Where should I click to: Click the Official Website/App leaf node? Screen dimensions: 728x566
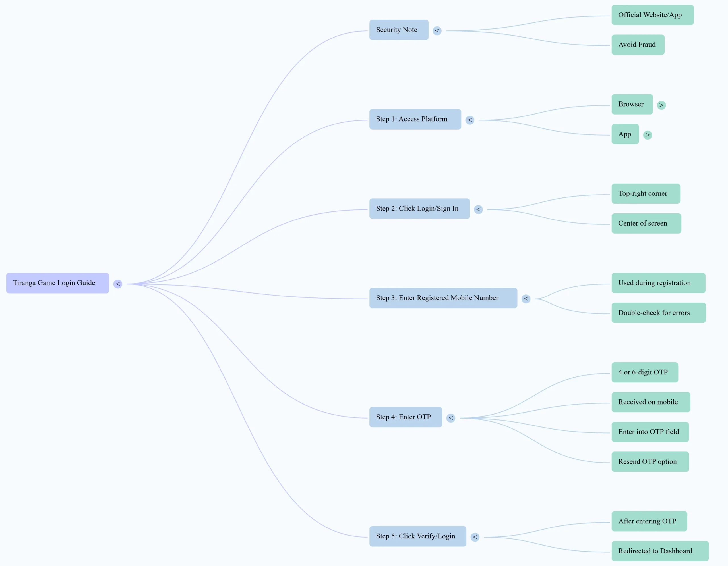(x=652, y=15)
